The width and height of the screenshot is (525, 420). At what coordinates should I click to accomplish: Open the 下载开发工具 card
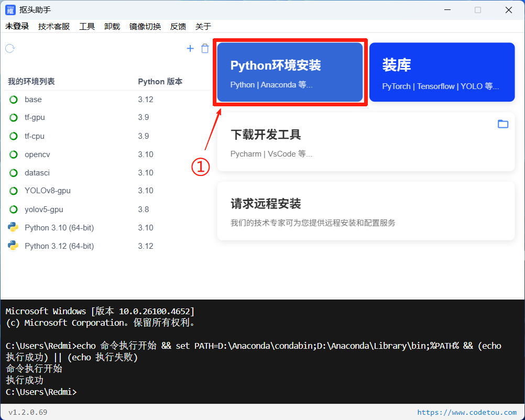point(366,142)
